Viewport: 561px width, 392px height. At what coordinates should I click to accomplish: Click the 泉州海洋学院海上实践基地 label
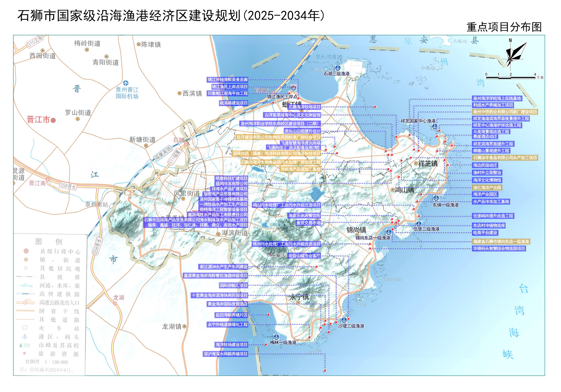pos(497,99)
